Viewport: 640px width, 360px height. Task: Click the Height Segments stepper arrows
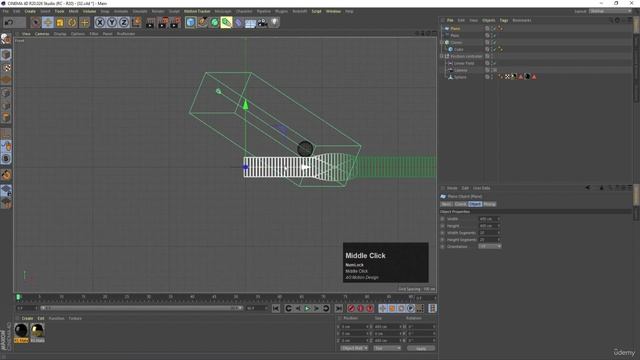click(x=498, y=240)
